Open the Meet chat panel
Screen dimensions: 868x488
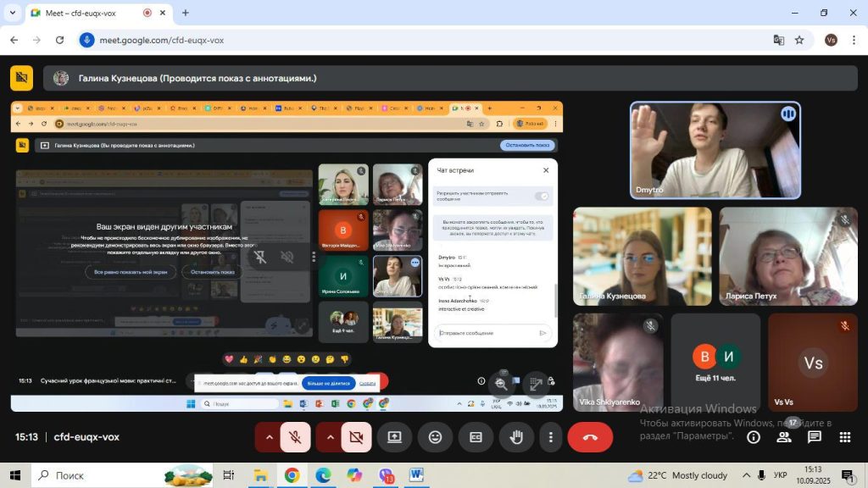tap(815, 437)
